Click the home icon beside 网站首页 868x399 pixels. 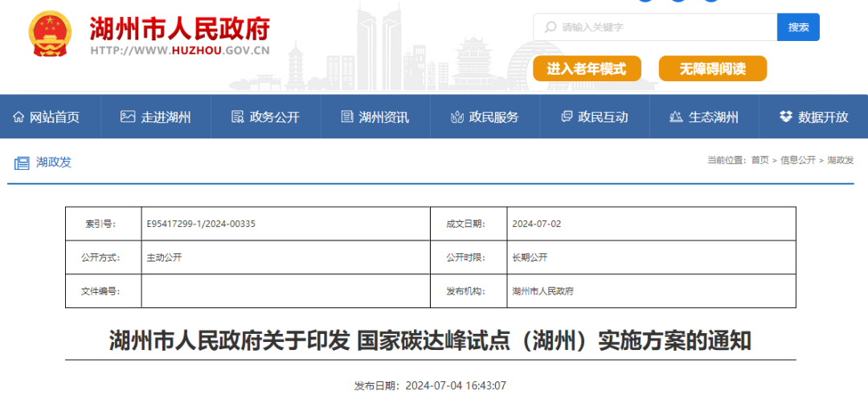(18, 117)
